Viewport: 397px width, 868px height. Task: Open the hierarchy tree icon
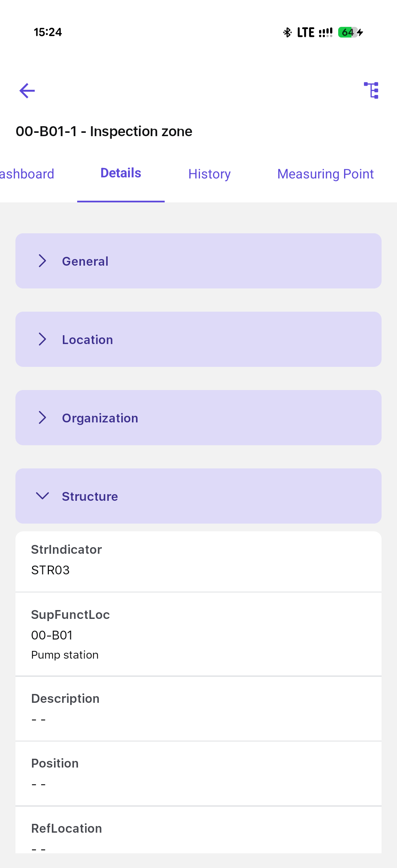click(371, 91)
